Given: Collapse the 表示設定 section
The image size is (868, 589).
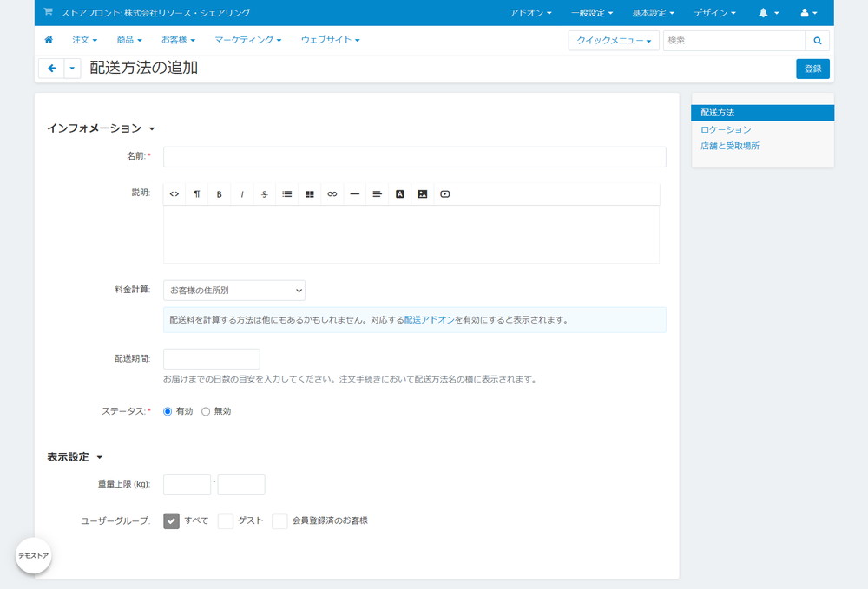Looking at the screenshot, I should (75, 457).
